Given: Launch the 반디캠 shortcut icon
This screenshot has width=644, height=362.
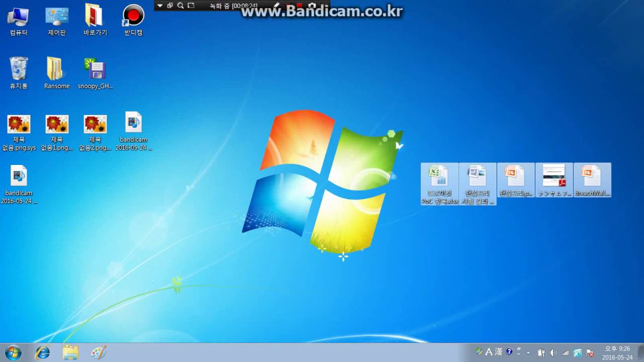Looking at the screenshot, I should (133, 21).
